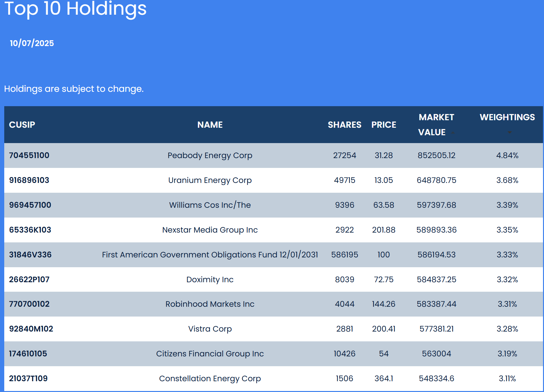Select Vistra Corp name
The height and width of the screenshot is (392, 544).
[x=210, y=329]
